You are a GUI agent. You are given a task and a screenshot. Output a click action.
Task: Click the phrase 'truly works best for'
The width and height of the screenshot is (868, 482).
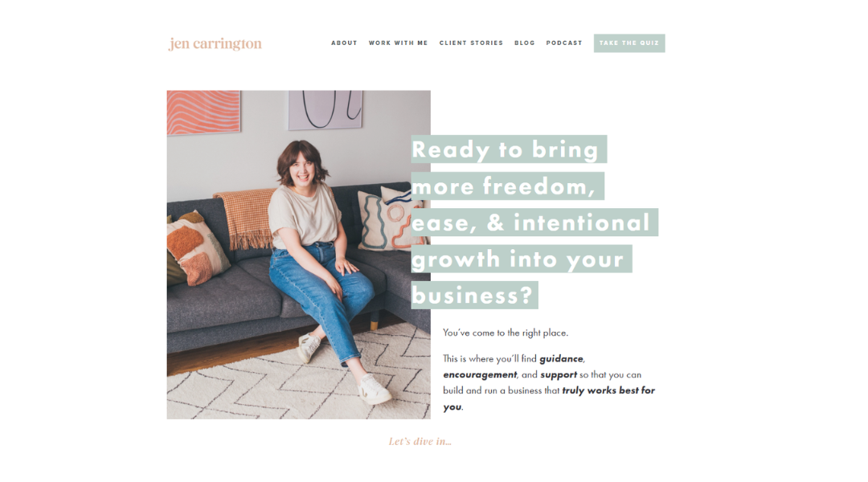[x=608, y=390]
